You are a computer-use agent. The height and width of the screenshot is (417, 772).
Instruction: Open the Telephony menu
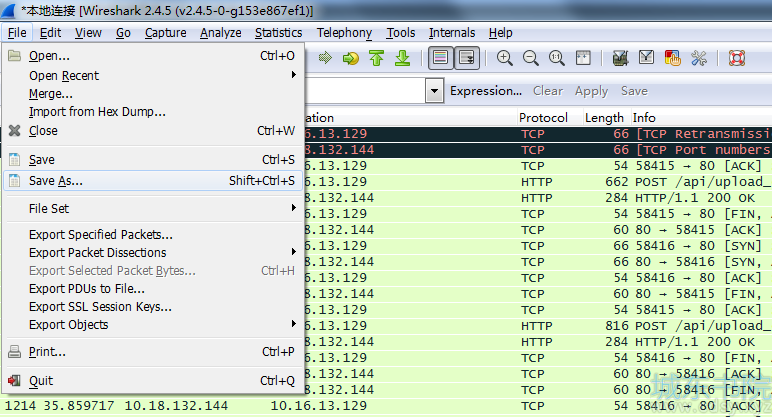pos(344,33)
